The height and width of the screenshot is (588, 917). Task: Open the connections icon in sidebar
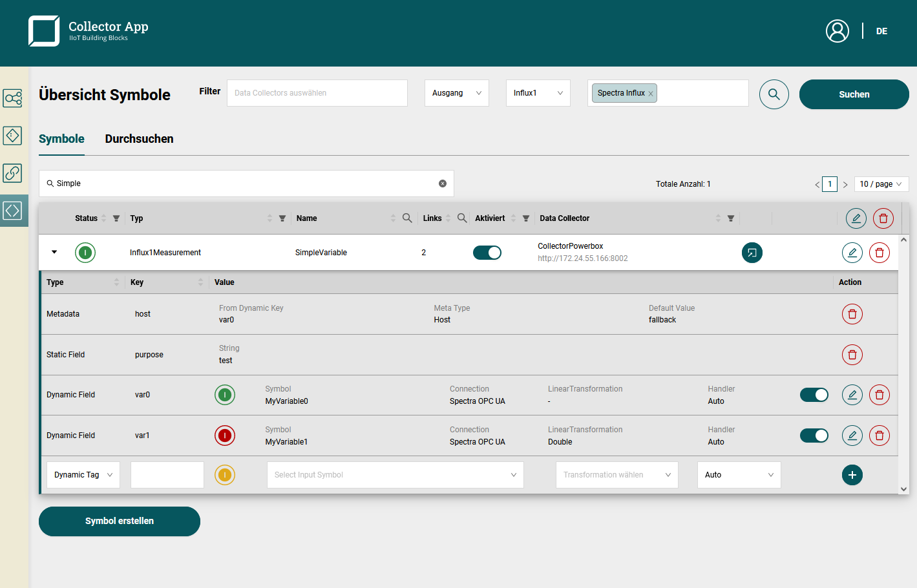(x=13, y=98)
